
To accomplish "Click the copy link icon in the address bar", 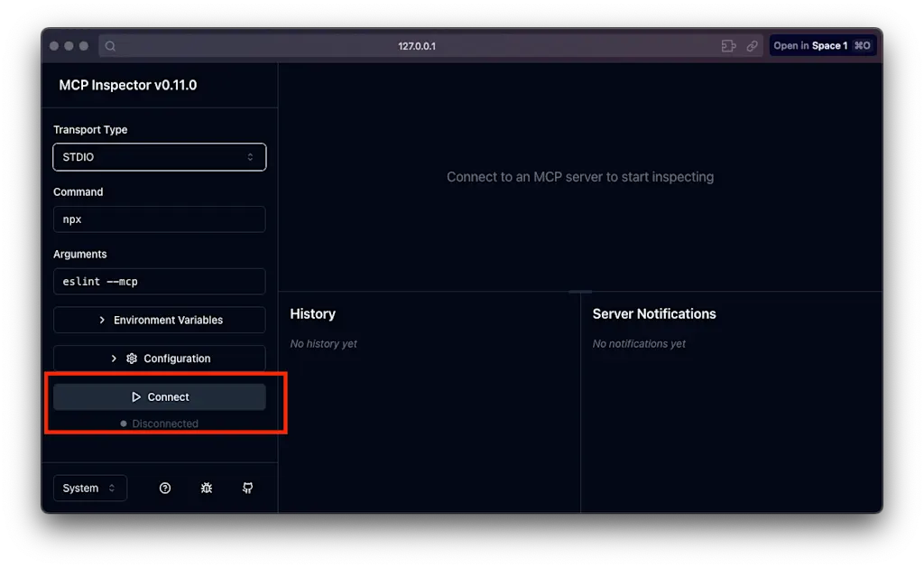I will coord(752,46).
